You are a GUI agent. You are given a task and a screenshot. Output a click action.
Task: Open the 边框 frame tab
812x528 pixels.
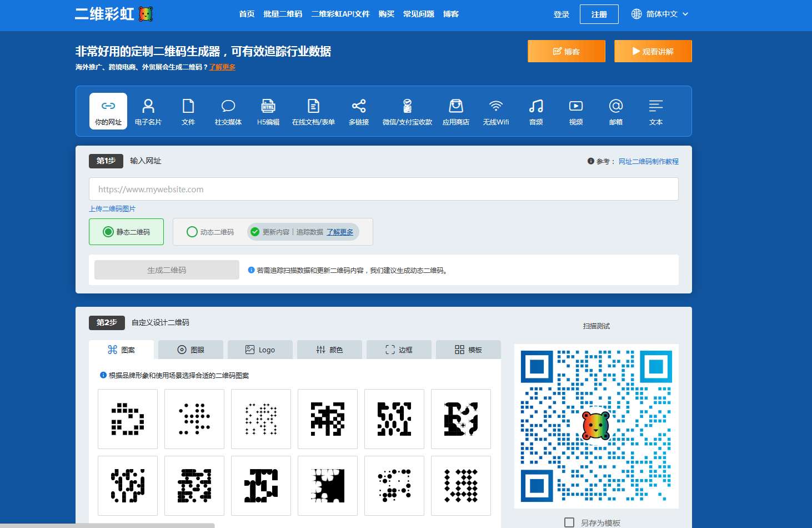click(399, 350)
